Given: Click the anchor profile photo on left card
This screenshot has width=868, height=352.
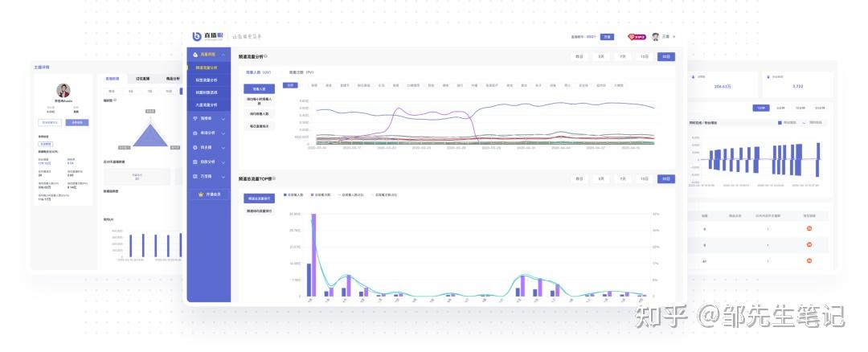Looking at the screenshot, I should 63,91.
